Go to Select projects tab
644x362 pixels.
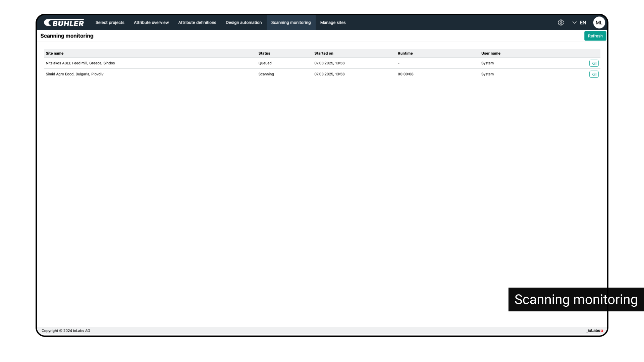tap(110, 22)
